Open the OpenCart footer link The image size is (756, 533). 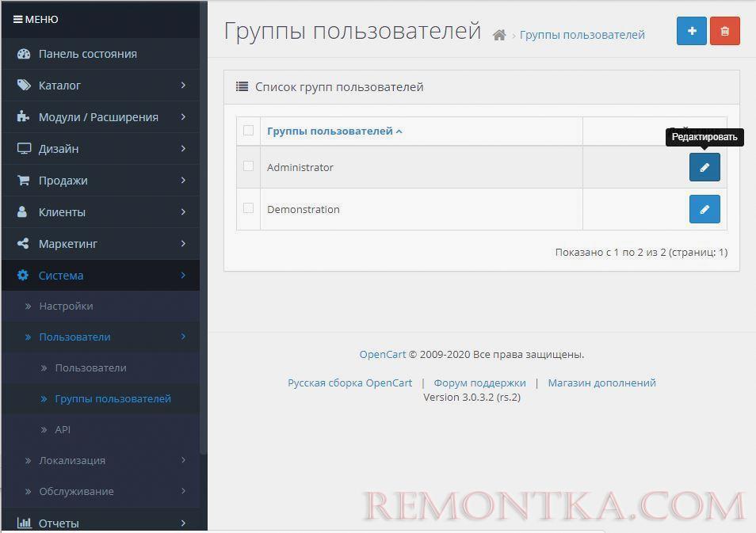point(382,354)
